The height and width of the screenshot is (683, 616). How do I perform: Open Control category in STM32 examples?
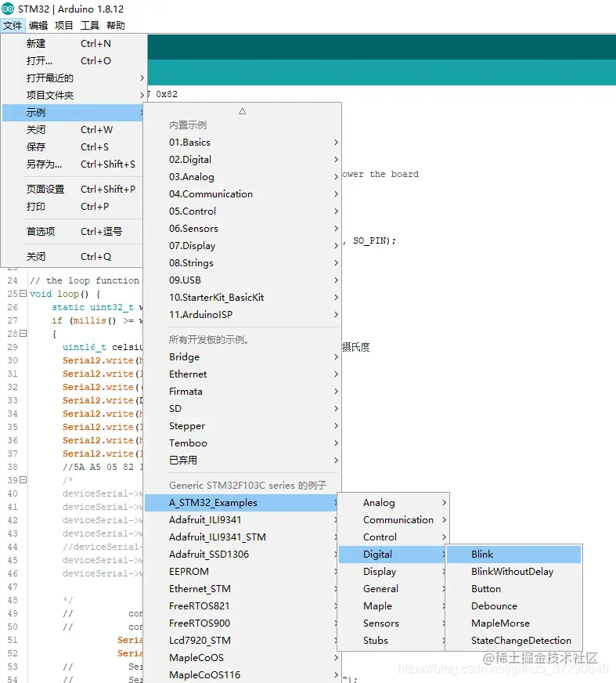[x=393, y=537]
